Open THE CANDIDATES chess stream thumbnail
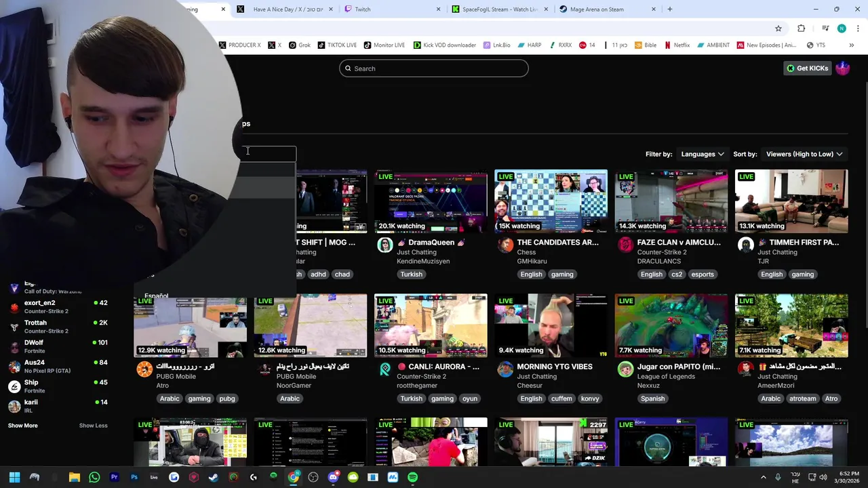Viewport: 868px width, 488px height. coord(551,201)
